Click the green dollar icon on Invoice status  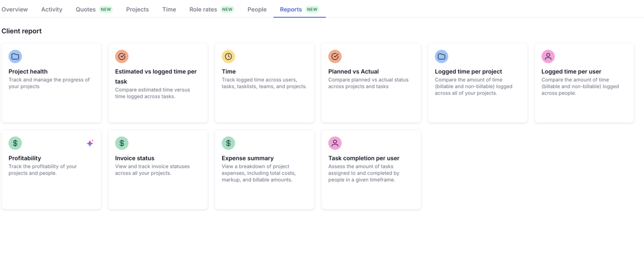[x=122, y=143]
